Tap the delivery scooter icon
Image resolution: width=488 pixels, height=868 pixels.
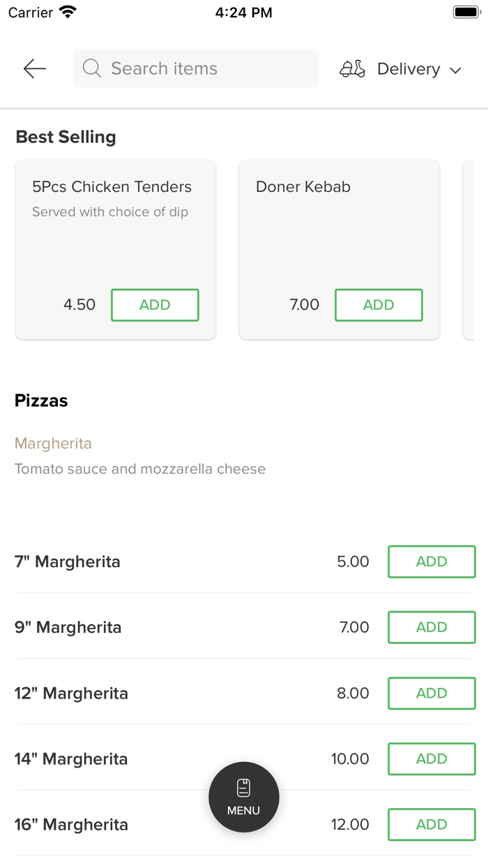click(352, 69)
